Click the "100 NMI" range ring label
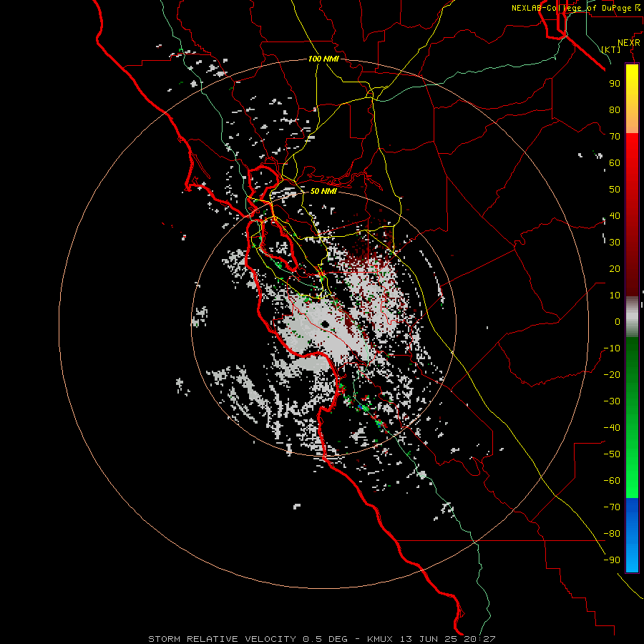 pyautogui.click(x=323, y=59)
